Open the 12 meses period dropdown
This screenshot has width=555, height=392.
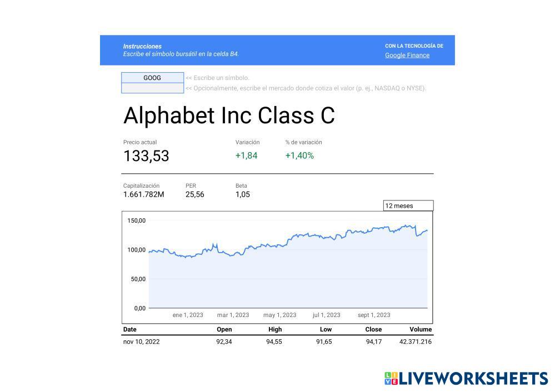(408, 206)
